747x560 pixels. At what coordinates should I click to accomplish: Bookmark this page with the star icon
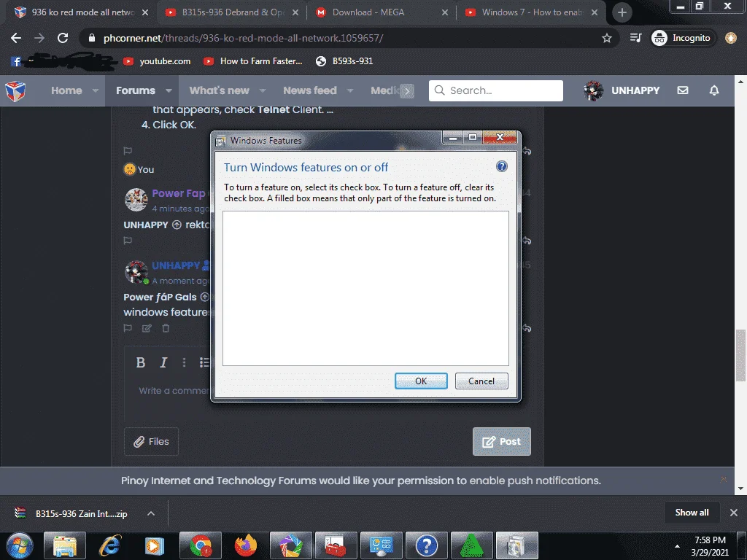pyautogui.click(x=606, y=38)
